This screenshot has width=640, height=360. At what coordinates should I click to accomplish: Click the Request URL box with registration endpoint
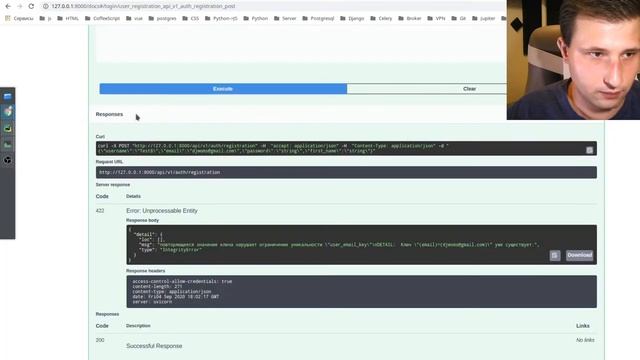click(x=346, y=172)
